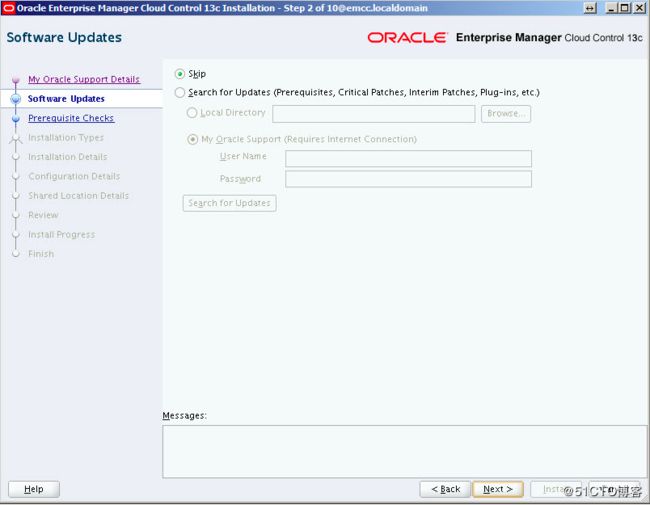
Task: Select the Software Updates step
Action: point(66,99)
